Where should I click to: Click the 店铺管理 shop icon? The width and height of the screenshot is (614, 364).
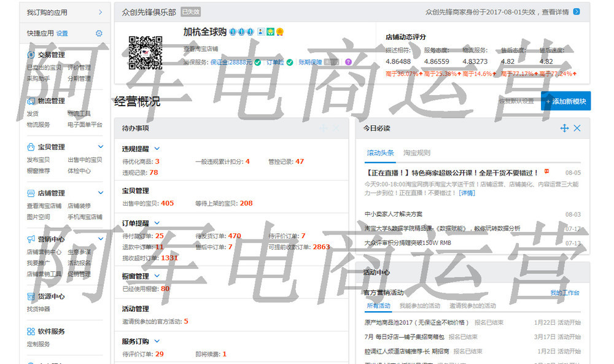click(x=31, y=193)
